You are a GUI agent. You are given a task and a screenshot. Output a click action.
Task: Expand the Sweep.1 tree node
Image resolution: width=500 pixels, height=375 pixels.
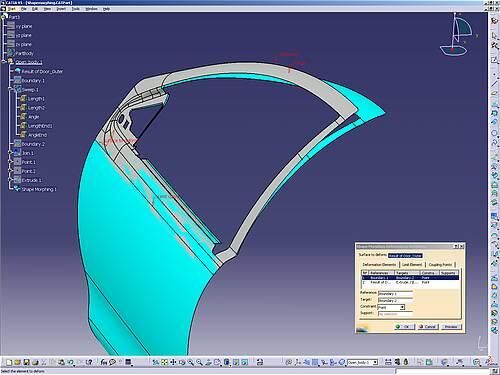pyautogui.click(x=10, y=89)
